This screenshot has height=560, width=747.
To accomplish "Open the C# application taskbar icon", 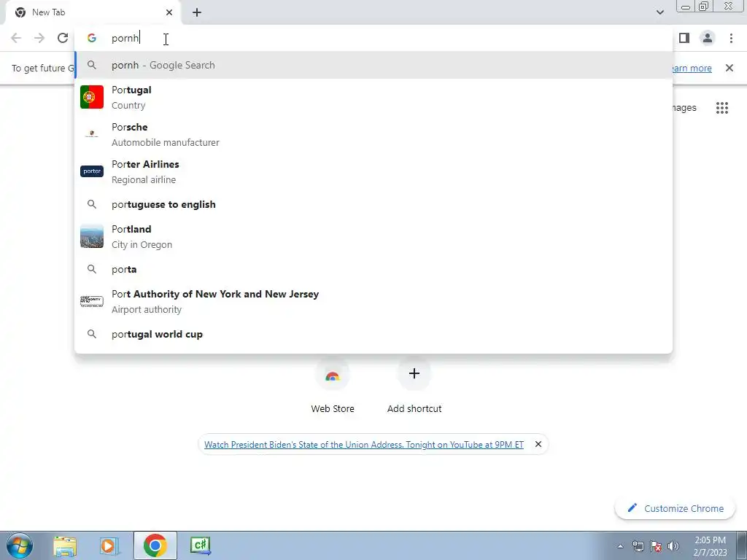I will [201, 545].
